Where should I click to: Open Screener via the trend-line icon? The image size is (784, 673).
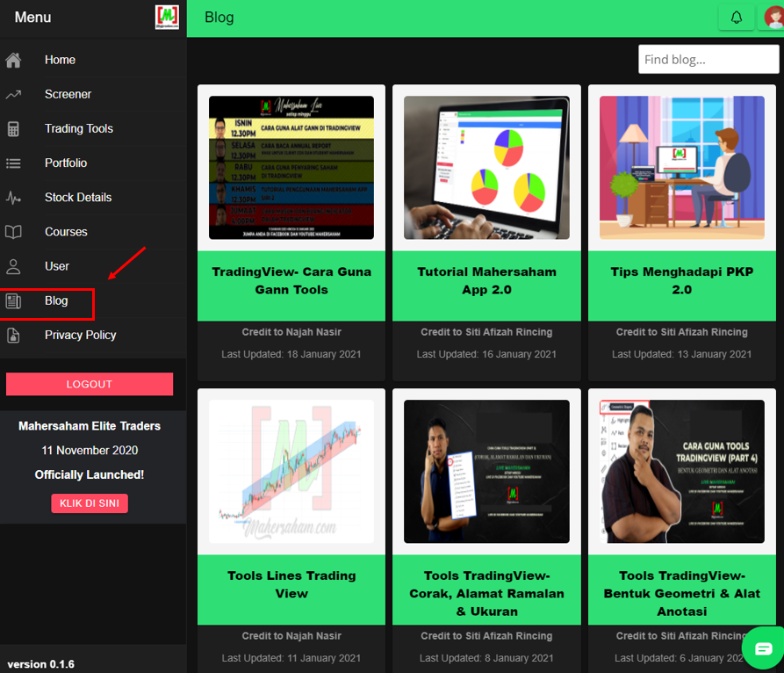[x=13, y=95]
